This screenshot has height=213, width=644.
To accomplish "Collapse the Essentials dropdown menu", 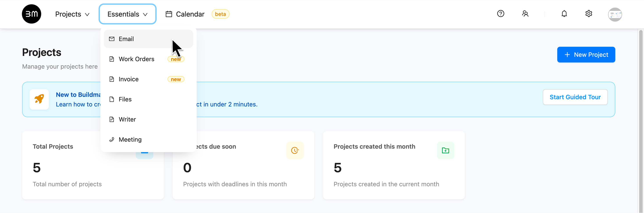I will pyautogui.click(x=127, y=14).
